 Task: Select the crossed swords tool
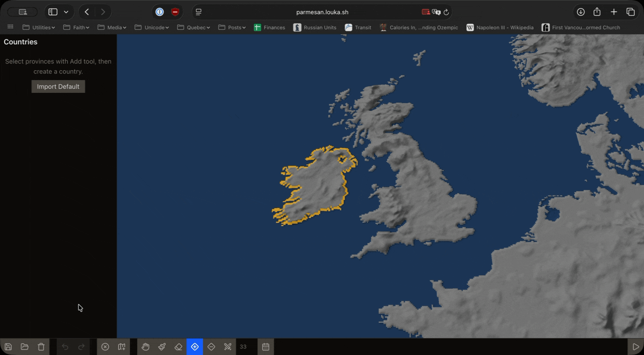click(228, 347)
